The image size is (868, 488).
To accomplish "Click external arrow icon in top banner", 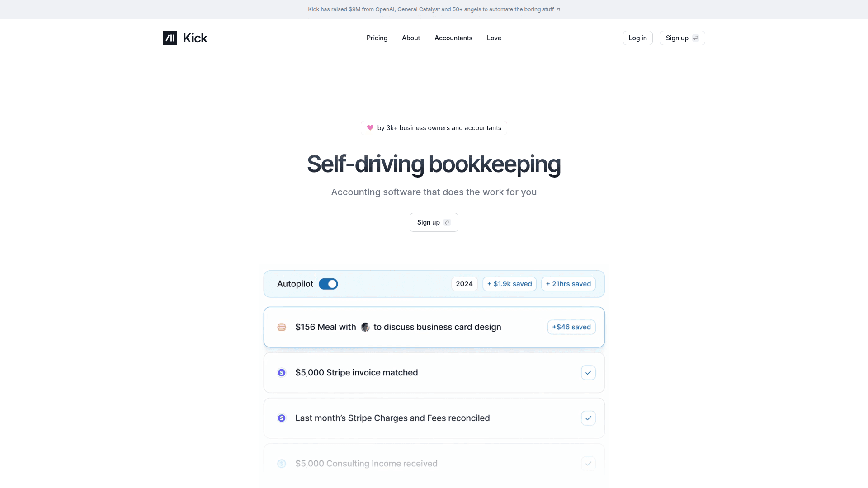I will 558,9.
